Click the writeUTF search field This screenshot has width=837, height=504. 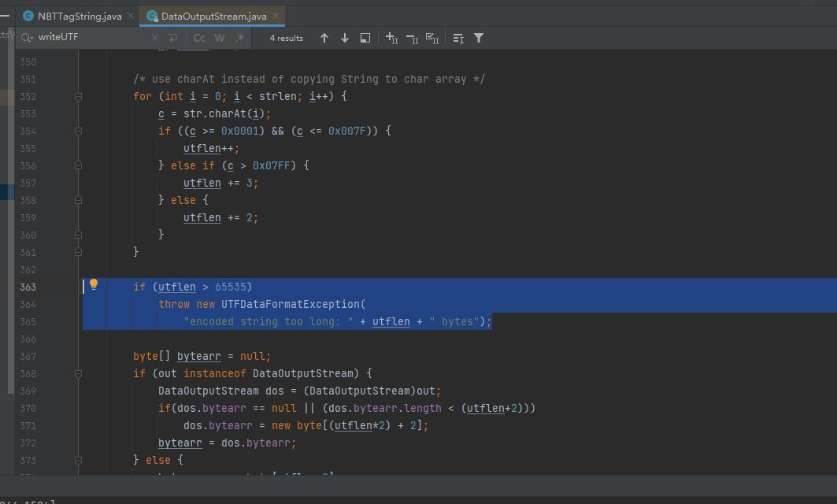coord(91,37)
